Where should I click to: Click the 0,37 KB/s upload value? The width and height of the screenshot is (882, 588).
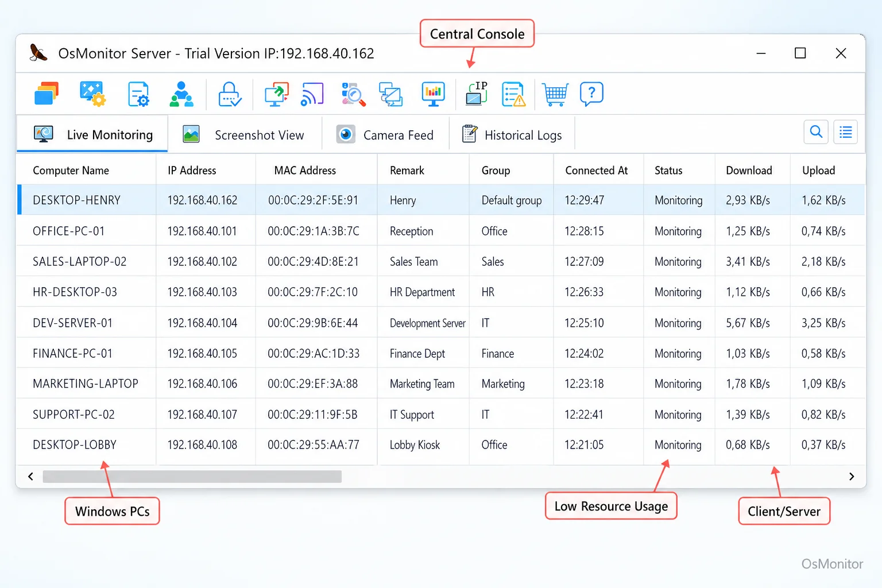click(823, 444)
